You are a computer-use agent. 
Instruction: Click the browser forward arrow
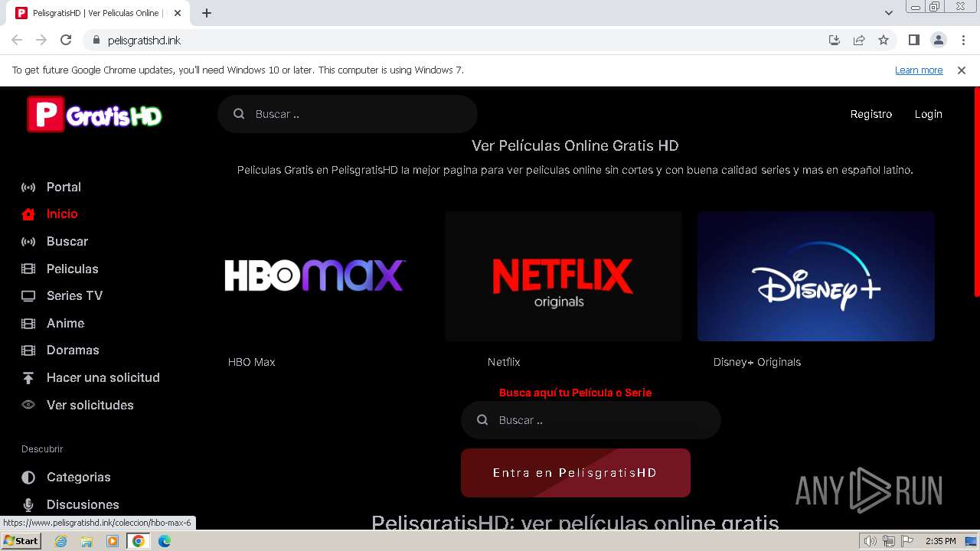pos(41,40)
